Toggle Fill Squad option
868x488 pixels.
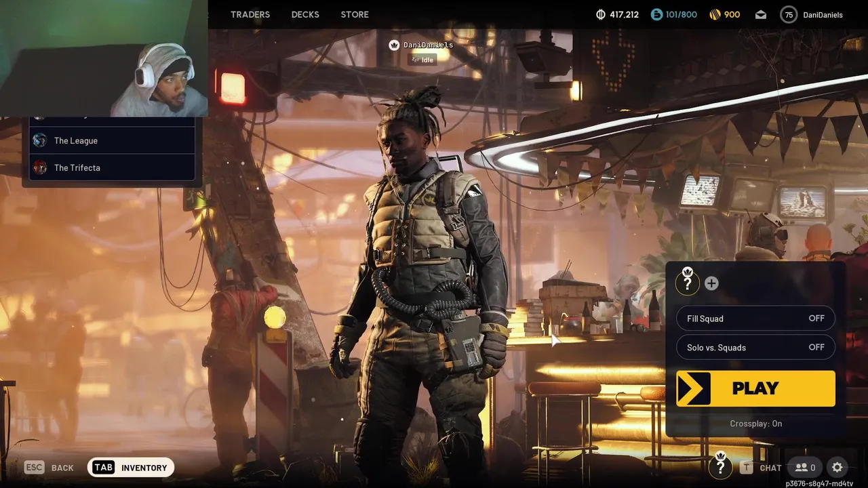pyautogui.click(x=755, y=319)
